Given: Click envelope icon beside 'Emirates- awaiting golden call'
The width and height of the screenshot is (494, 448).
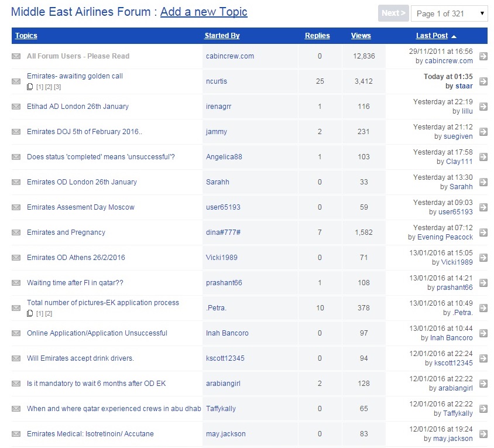Looking at the screenshot, I should pyautogui.click(x=16, y=81).
